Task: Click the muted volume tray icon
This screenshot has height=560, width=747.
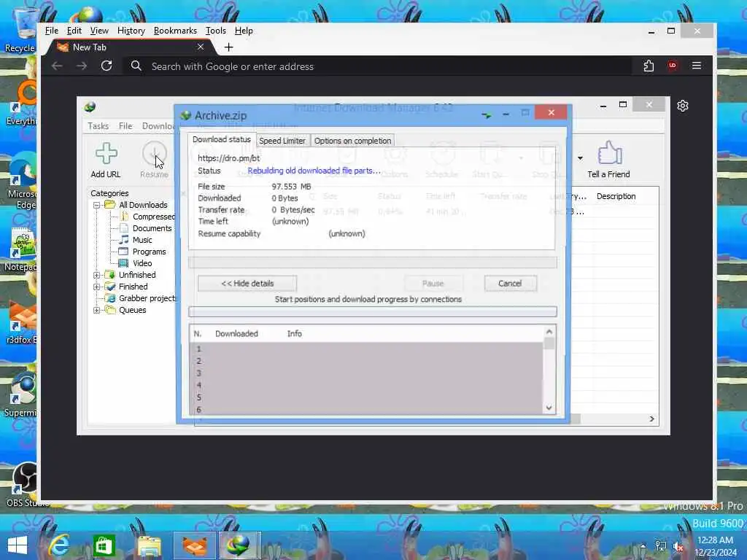Action: (678, 547)
